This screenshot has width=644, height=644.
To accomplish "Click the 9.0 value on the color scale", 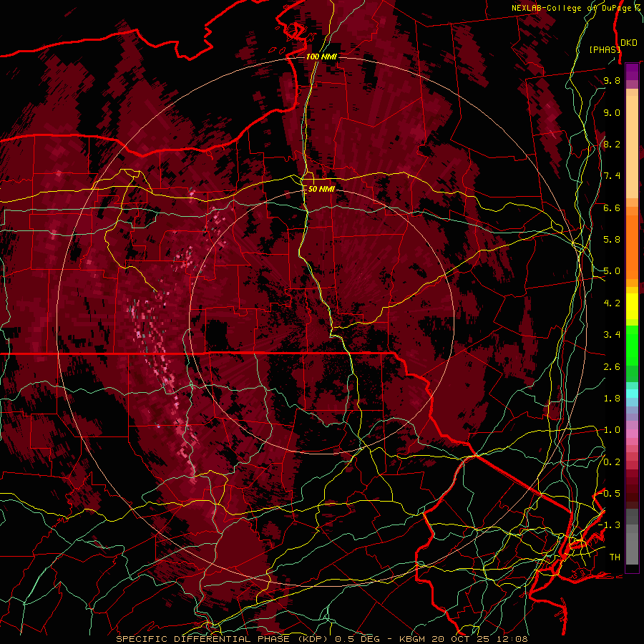I will tap(612, 112).
